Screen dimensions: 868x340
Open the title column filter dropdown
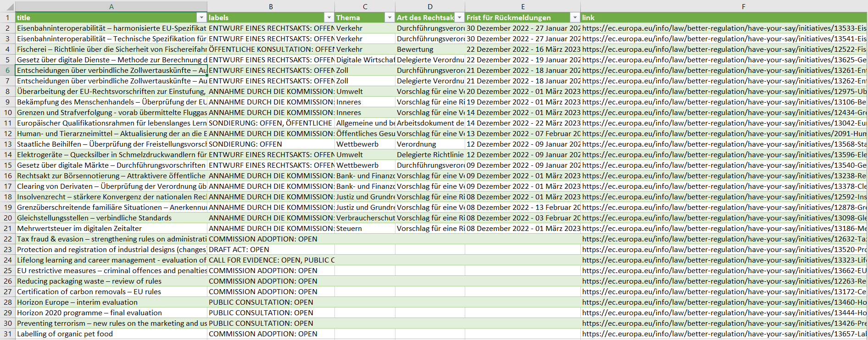coord(201,17)
